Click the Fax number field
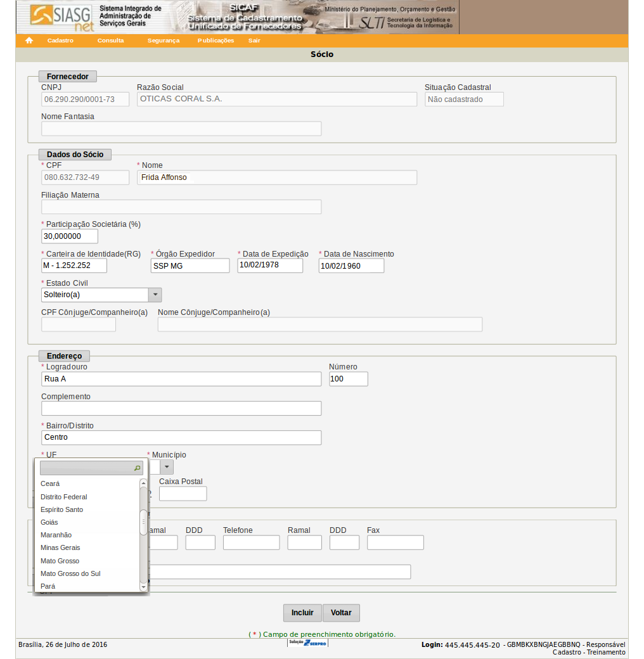This screenshot has height=659, width=644. (x=395, y=542)
